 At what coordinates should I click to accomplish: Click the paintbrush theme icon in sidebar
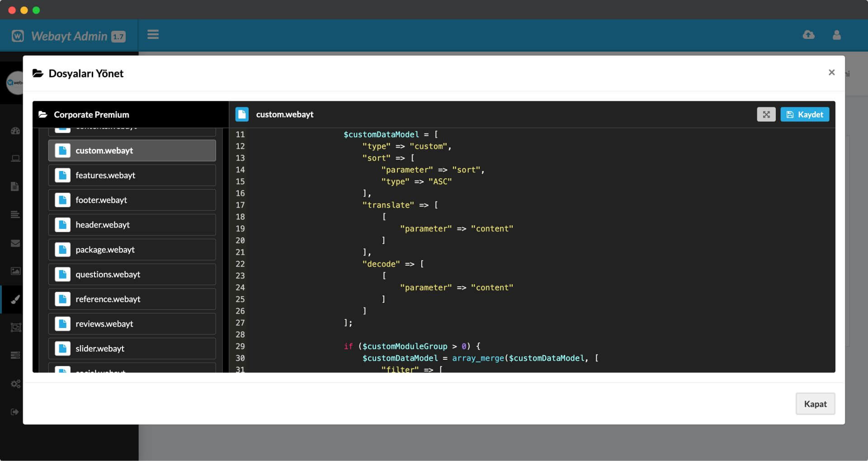click(15, 299)
